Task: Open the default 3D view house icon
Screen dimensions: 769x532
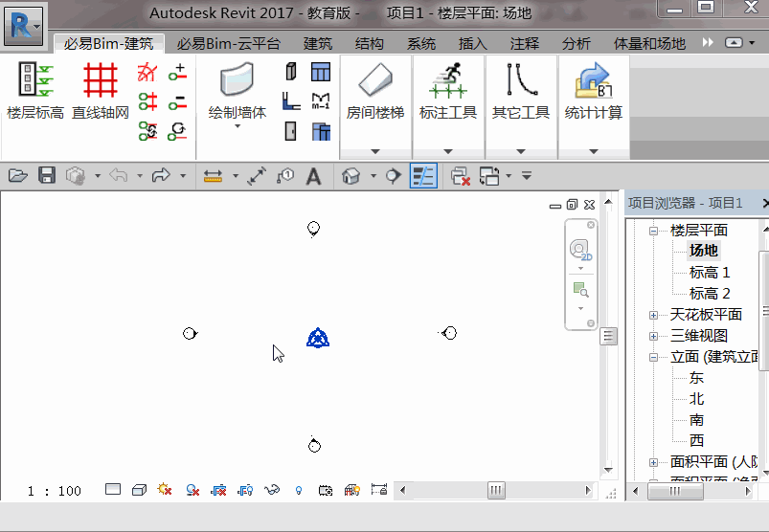Action: coord(351,176)
